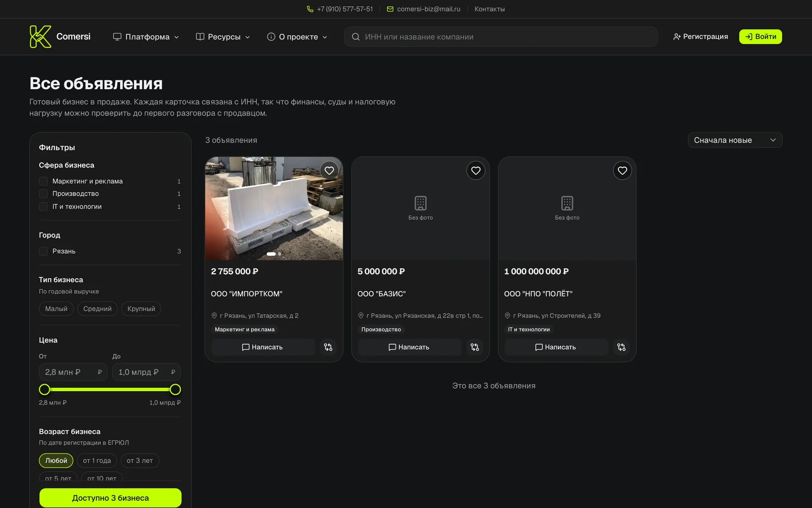
Task: Click location pin on НПО ПОЛЁТ address
Action: tap(507, 315)
